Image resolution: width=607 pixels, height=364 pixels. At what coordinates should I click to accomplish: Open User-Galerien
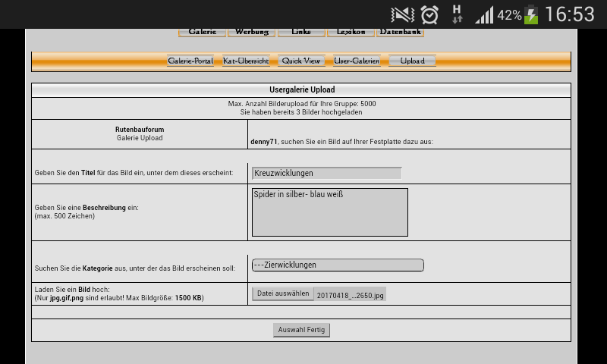pos(357,61)
